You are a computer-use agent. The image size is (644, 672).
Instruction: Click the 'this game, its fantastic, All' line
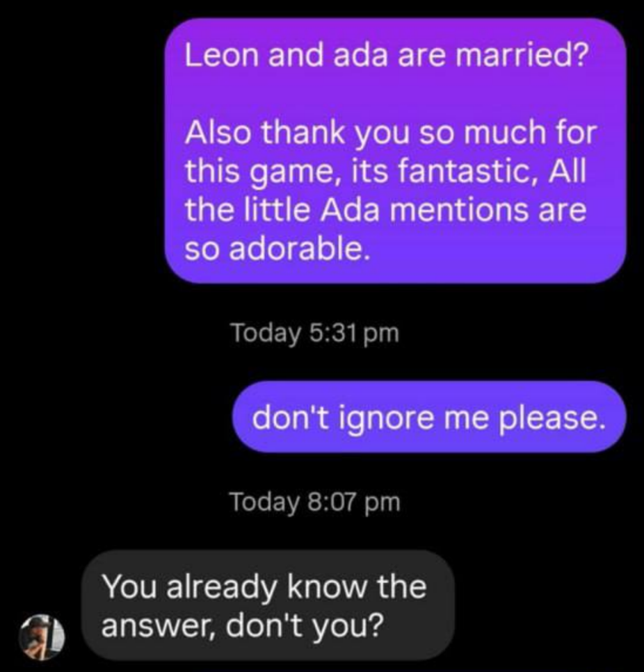coord(385,172)
